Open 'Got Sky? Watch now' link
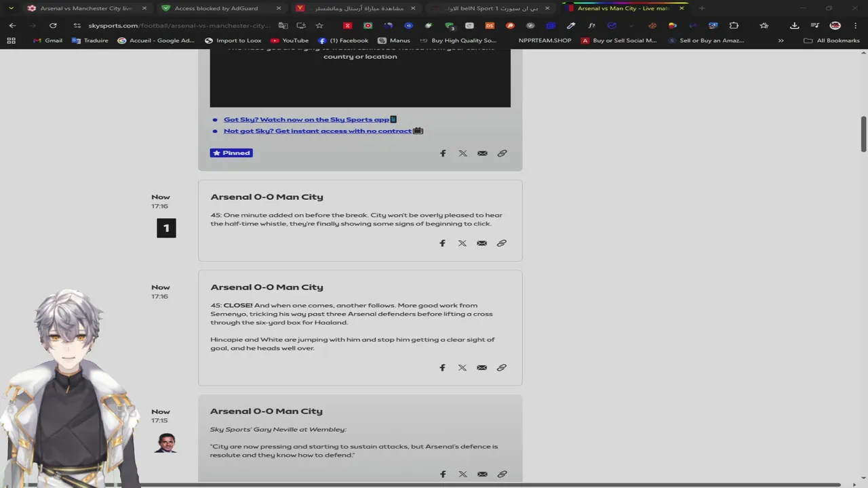Screen dimensions: 868x488 point(307,119)
